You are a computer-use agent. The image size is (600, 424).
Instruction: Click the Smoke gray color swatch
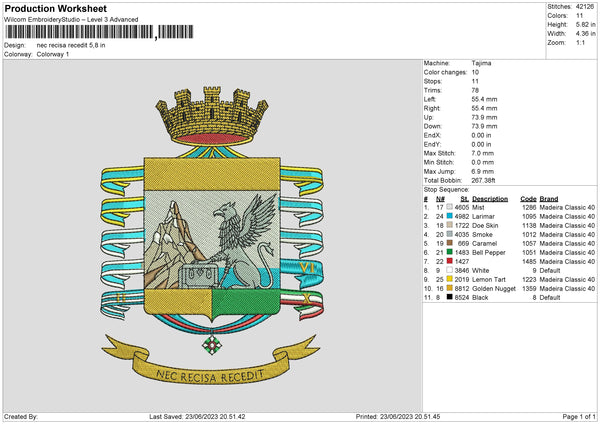450,234
